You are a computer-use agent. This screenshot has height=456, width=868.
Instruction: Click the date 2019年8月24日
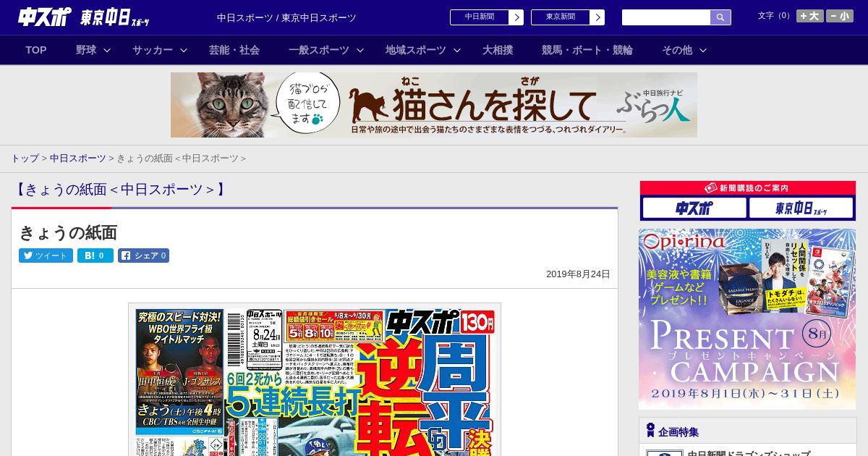(x=578, y=274)
